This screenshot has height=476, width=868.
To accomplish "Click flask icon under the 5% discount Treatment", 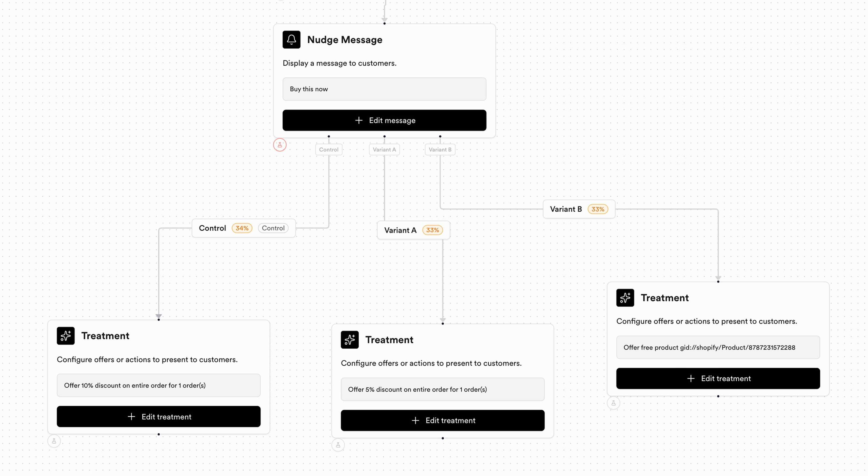I will click(338, 445).
